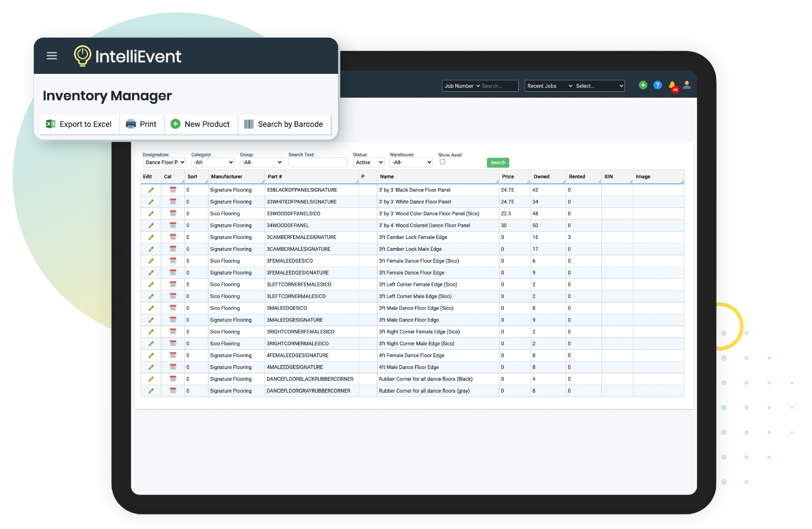The height and width of the screenshot is (529, 812).
Task: Open calendar for 3MALEEDGESIGNATURE row
Action: pyautogui.click(x=173, y=320)
